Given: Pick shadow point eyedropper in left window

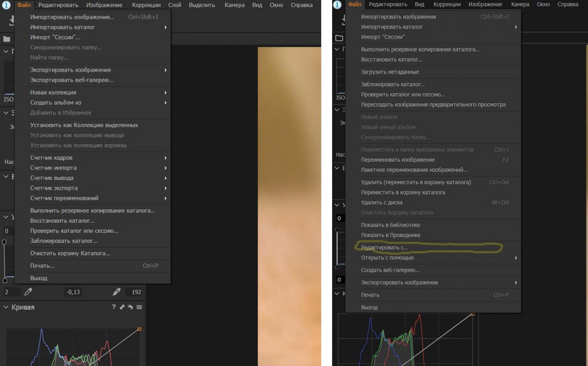Looking at the screenshot, I should click(x=28, y=292).
